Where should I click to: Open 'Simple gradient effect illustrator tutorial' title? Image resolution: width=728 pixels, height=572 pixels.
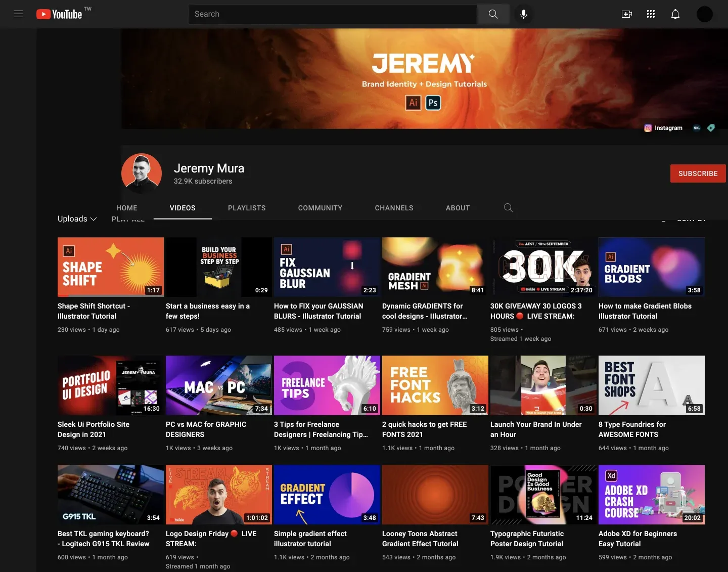tap(310, 539)
